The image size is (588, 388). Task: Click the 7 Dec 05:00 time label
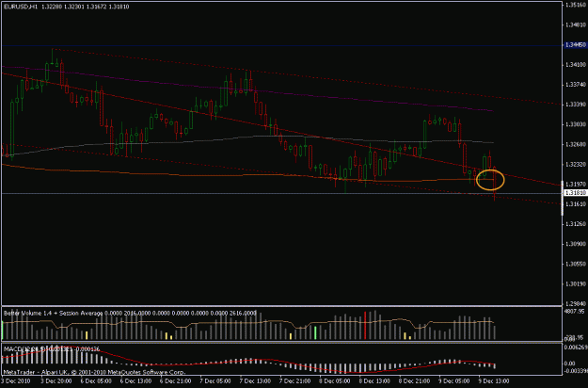click(x=215, y=381)
